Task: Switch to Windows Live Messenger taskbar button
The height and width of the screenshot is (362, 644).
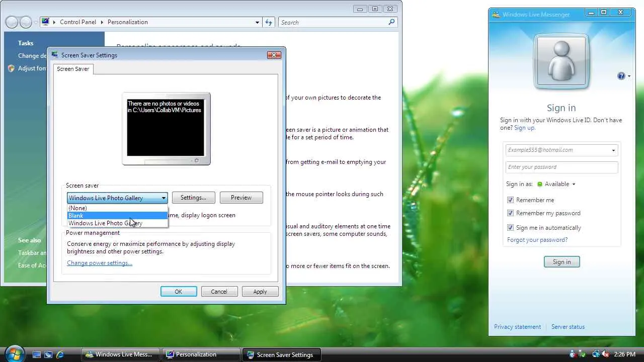Action: 120,354
